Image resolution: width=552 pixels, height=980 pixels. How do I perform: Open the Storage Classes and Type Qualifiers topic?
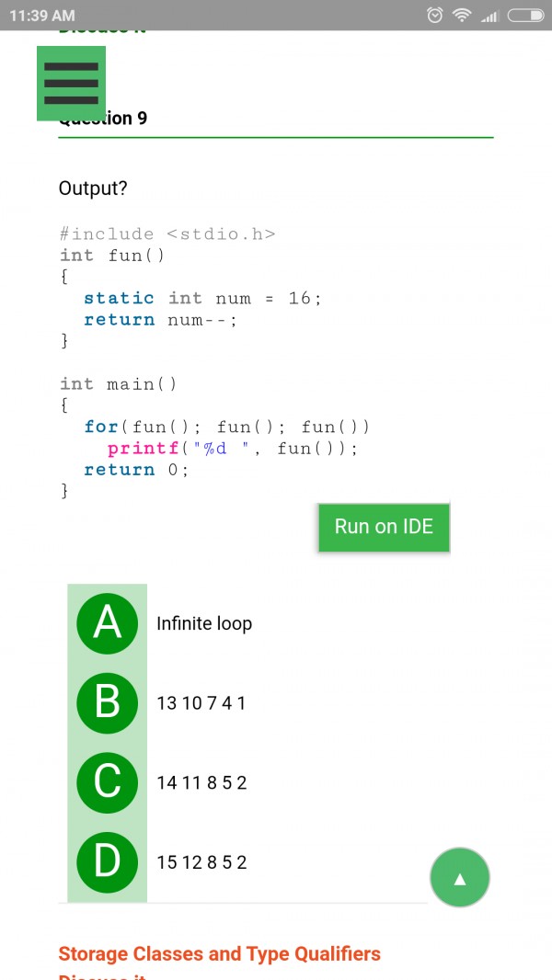click(x=219, y=953)
